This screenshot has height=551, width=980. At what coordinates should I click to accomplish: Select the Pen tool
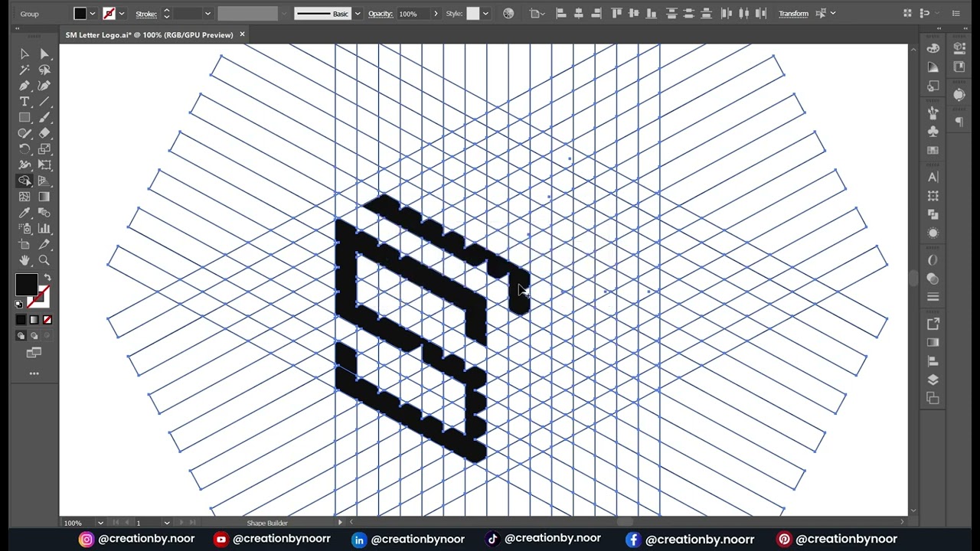[24, 86]
